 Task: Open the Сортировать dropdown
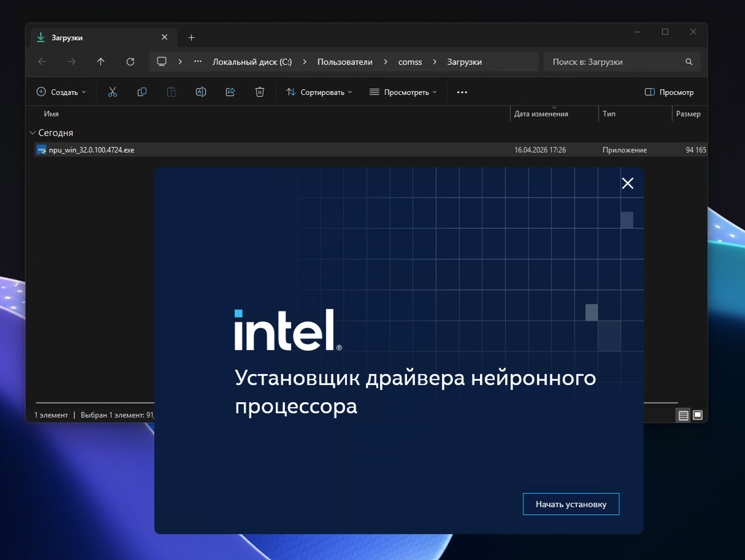coord(319,92)
